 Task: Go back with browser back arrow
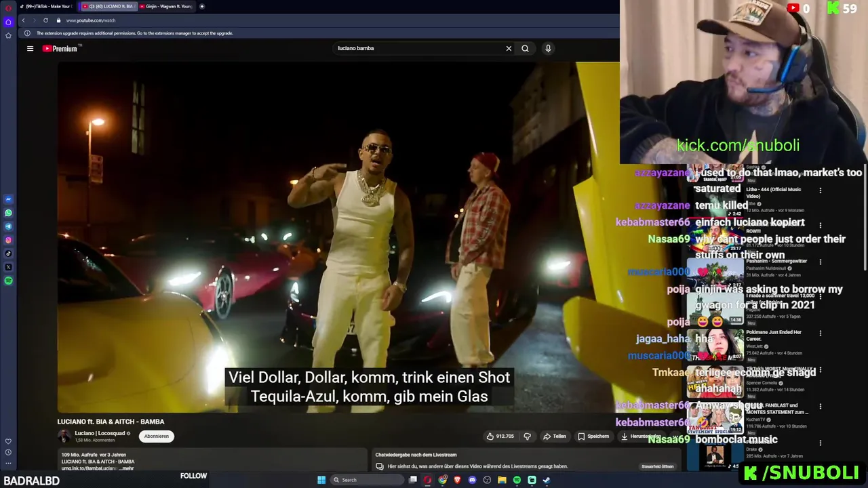point(23,20)
